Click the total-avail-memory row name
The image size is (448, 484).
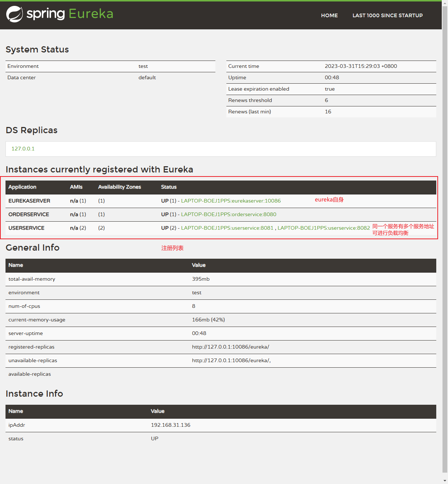pyautogui.click(x=32, y=279)
